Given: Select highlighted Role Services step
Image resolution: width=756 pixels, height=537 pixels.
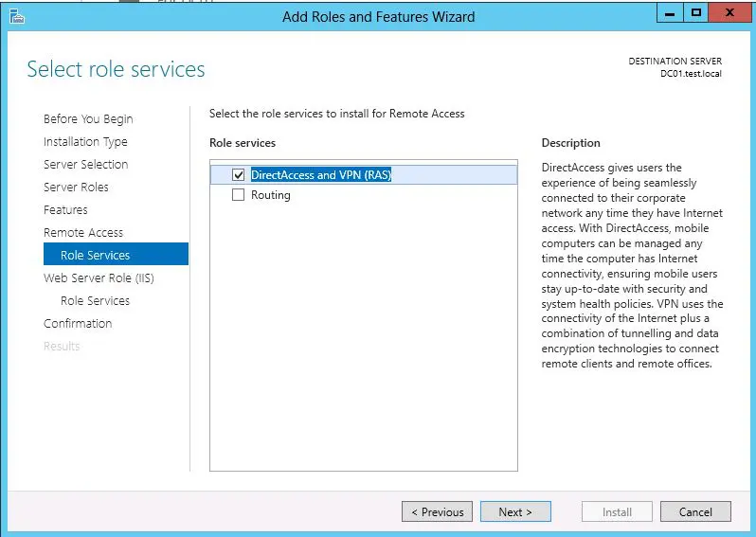Looking at the screenshot, I should click(95, 255).
